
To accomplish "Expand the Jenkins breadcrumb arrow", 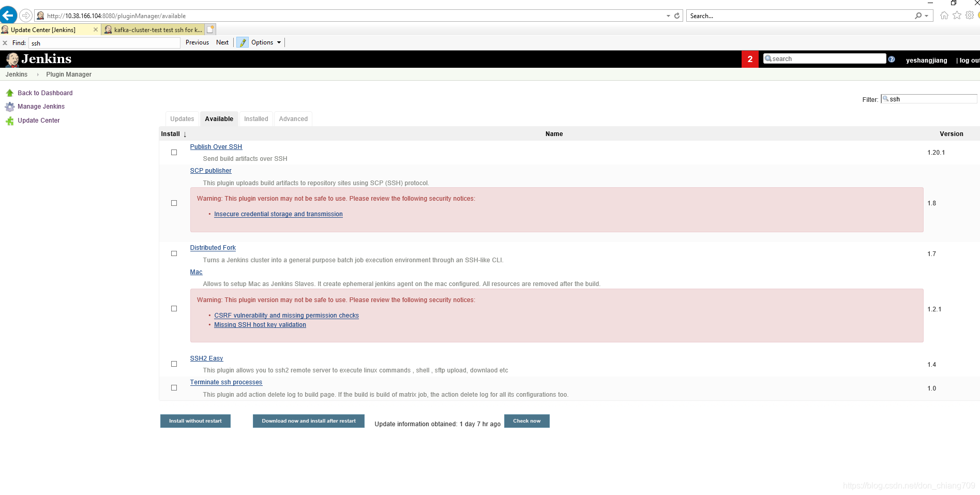I will coord(38,74).
